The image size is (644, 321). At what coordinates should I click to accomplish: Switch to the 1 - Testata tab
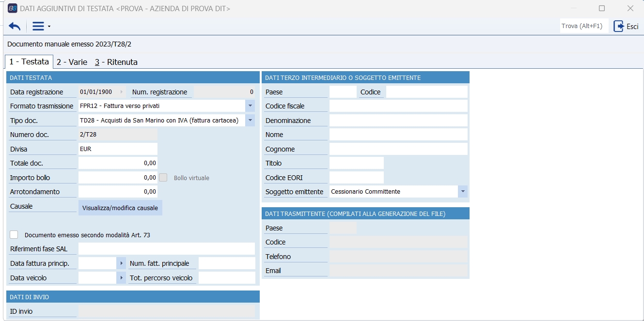coord(29,62)
